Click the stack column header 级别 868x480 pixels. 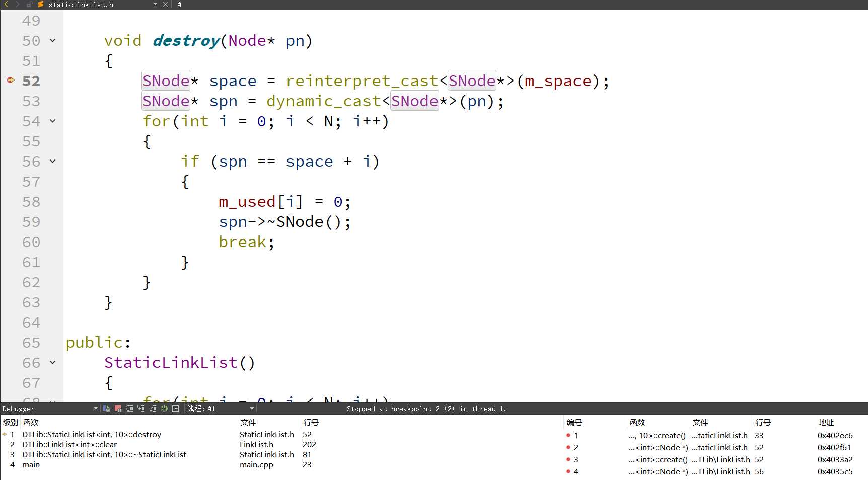point(10,423)
